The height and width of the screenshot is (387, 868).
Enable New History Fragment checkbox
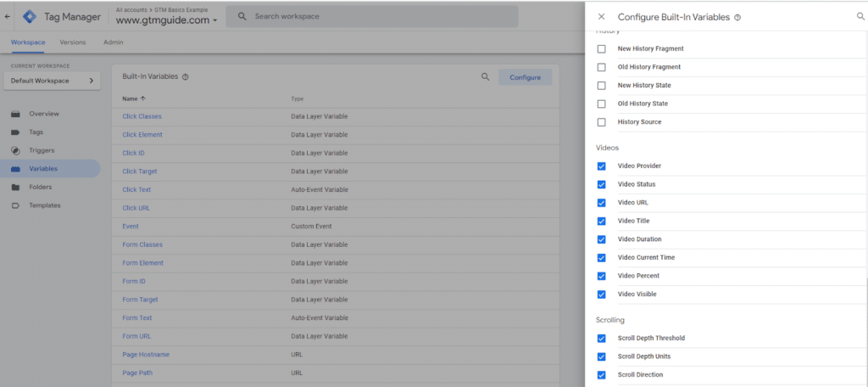pyautogui.click(x=602, y=48)
